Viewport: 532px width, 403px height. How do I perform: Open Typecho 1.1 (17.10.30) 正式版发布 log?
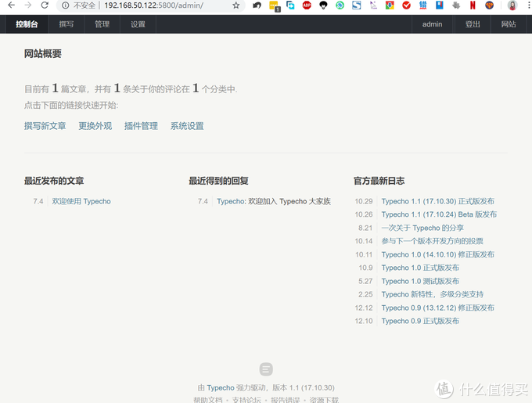tap(437, 201)
